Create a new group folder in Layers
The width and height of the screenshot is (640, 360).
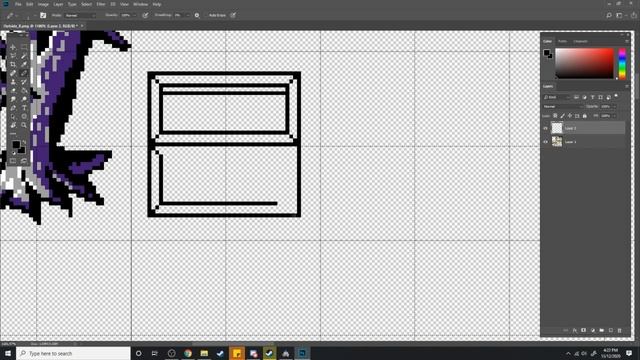[x=602, y=330]
